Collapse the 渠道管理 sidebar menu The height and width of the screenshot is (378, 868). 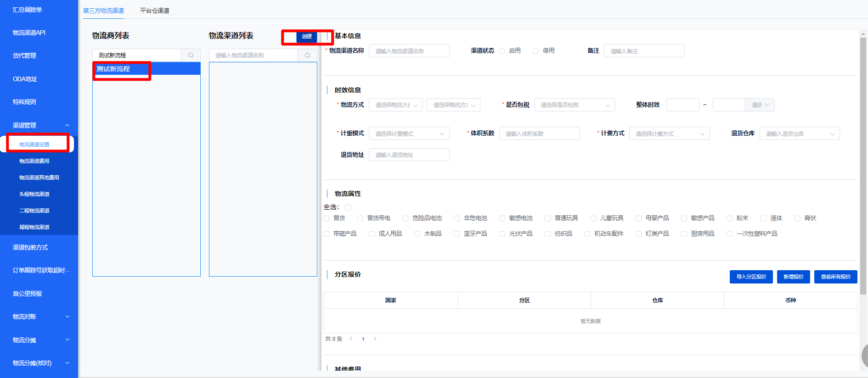pyautogui.click(x=67, y=125)
